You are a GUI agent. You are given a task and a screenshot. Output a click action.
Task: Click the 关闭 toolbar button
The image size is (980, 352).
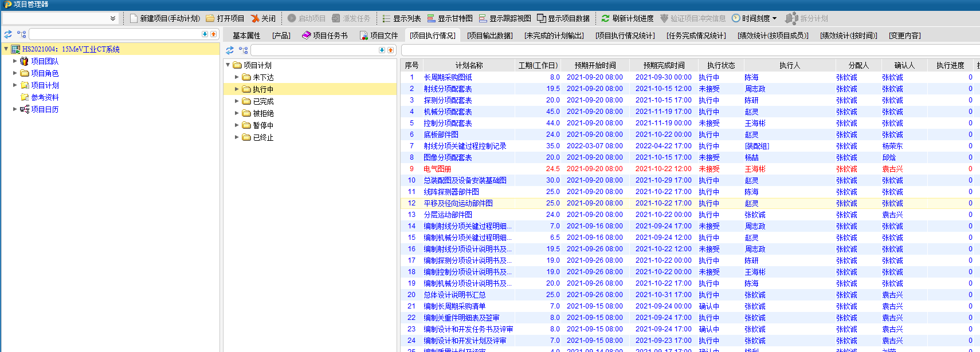pyautogui.click(x=263, y=18)
